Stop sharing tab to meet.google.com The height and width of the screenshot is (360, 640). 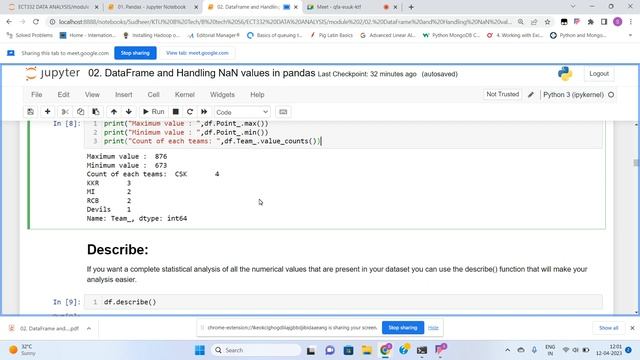(x=135, y=53)
